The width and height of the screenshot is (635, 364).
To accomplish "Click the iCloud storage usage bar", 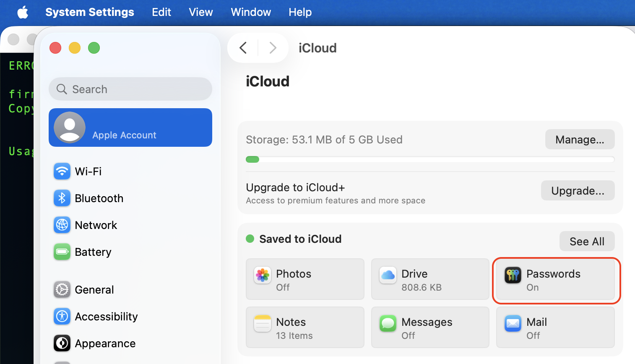I will tap(430, 159).
